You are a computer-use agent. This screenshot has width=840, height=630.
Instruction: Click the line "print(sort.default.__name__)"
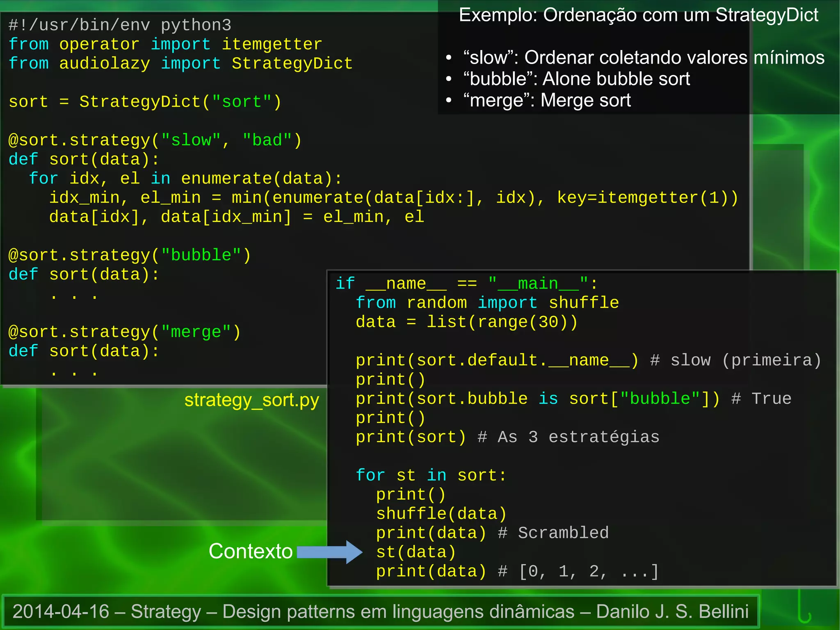tap(497, 360)
